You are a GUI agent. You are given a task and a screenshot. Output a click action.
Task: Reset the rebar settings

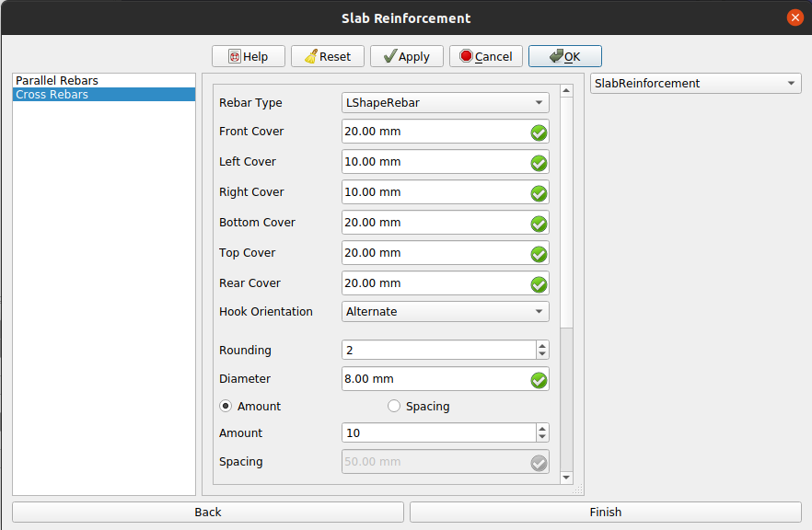[328, 56]
